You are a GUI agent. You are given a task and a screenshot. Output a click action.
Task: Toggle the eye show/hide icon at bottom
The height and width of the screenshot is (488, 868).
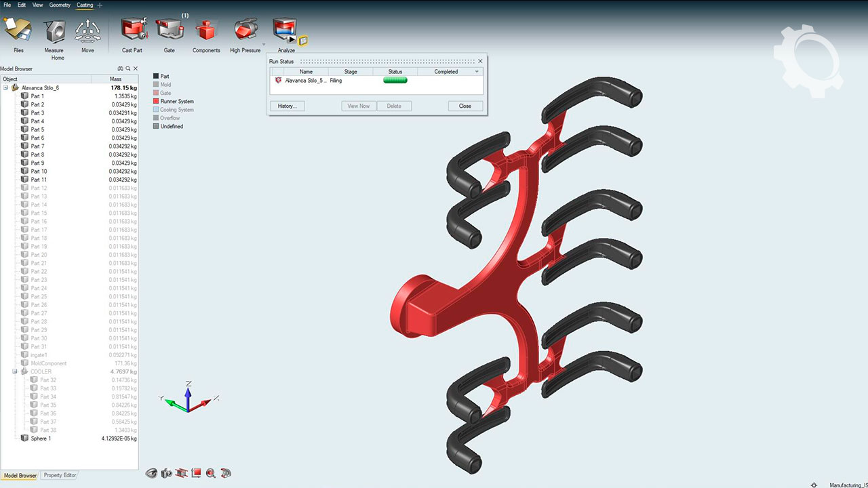tap(151, 473)
